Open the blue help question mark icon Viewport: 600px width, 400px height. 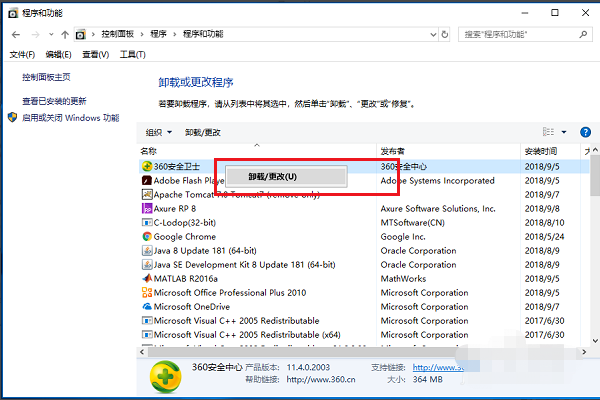585,132
